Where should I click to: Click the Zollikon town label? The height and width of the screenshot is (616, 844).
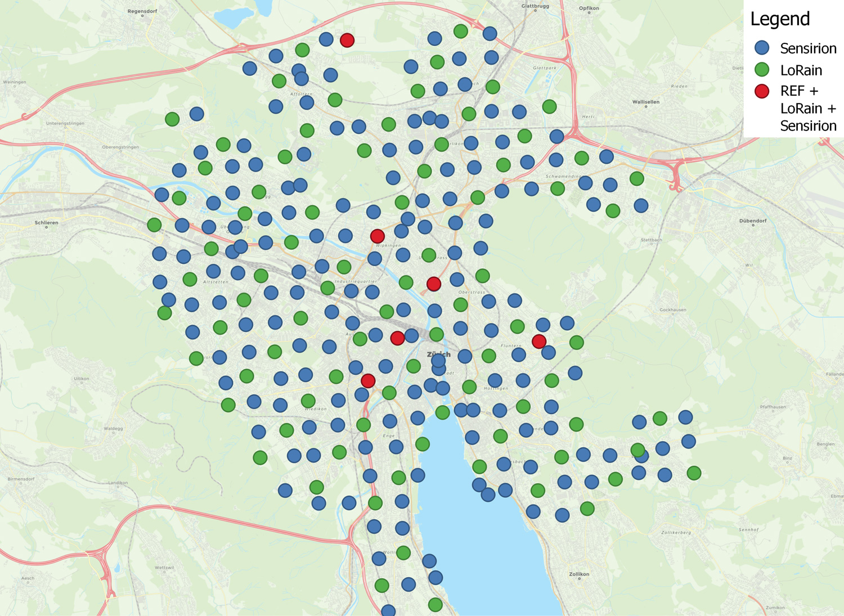click(x=579, y=574)
